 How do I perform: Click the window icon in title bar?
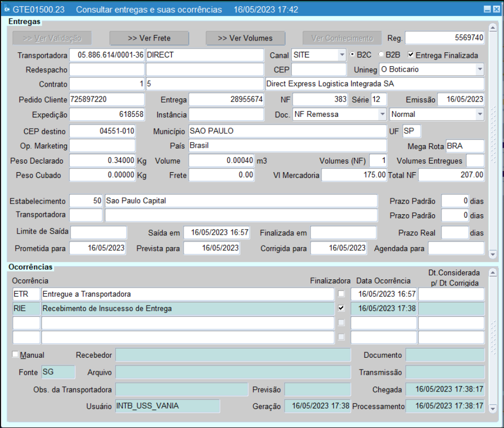pyautogui.click(x=7, y=10)
